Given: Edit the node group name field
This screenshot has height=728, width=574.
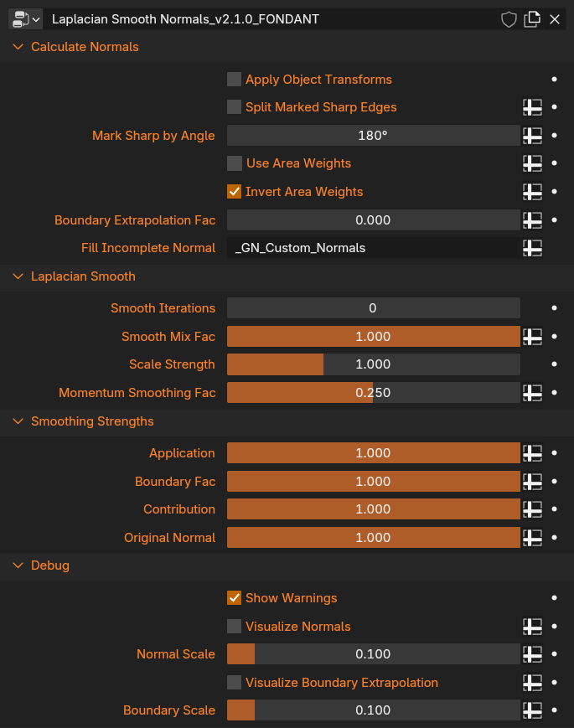Looking at the screenshot, I should click(269, 19).
